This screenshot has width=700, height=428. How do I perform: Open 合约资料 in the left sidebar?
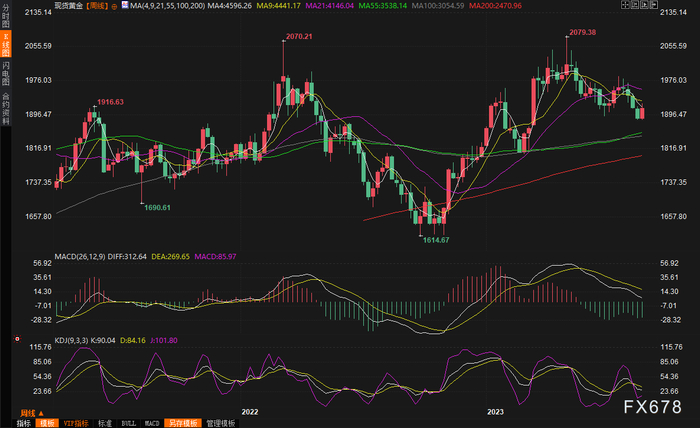pos(6,108)
